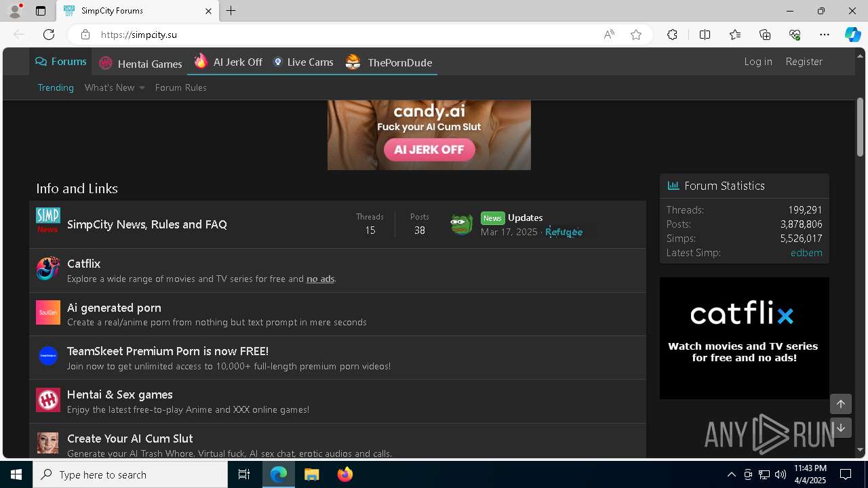
Task: Open Hentai & Sex games link
Action: tap(120, 394)
